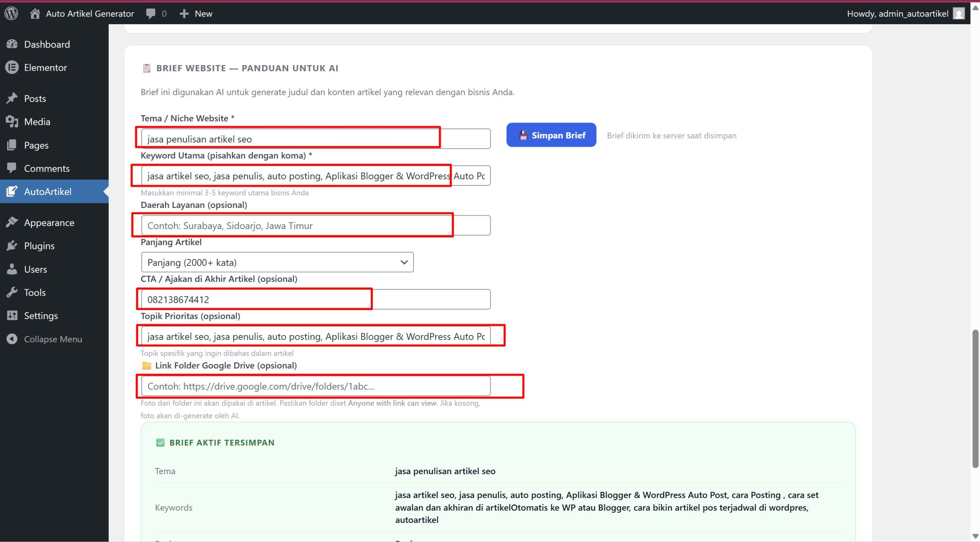This screenshot has height=542, width=980.
Task: Click the Link Folder Google Drive field
Action: [315, 386]
